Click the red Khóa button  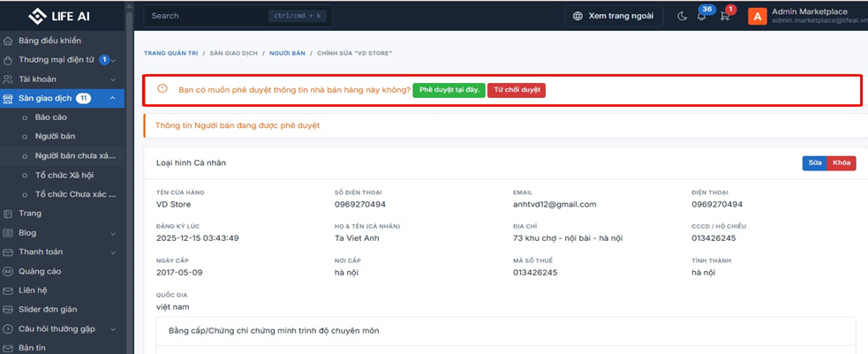click(842, 163)
